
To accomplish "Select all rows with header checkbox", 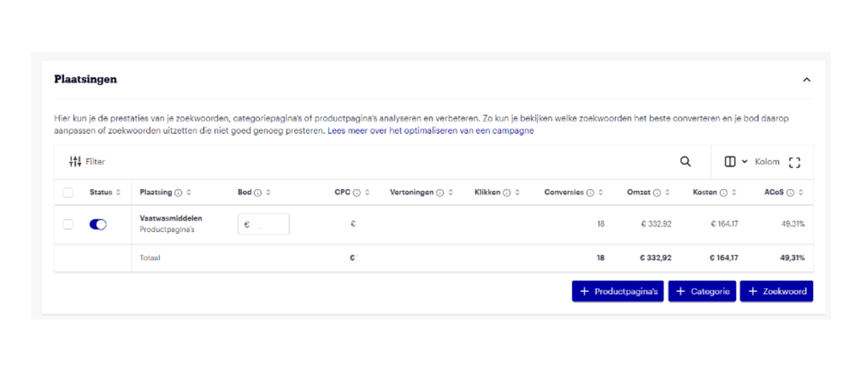I will 69,193.
